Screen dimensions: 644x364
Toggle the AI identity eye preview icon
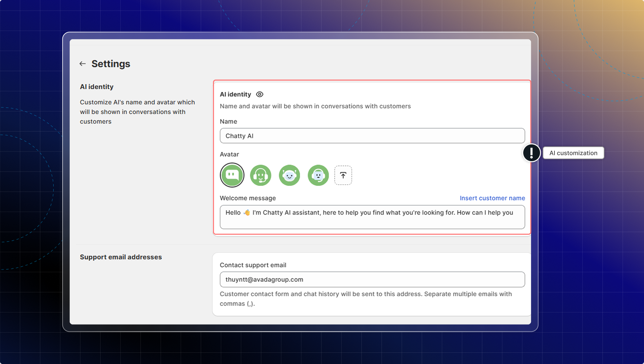(260, 94)
